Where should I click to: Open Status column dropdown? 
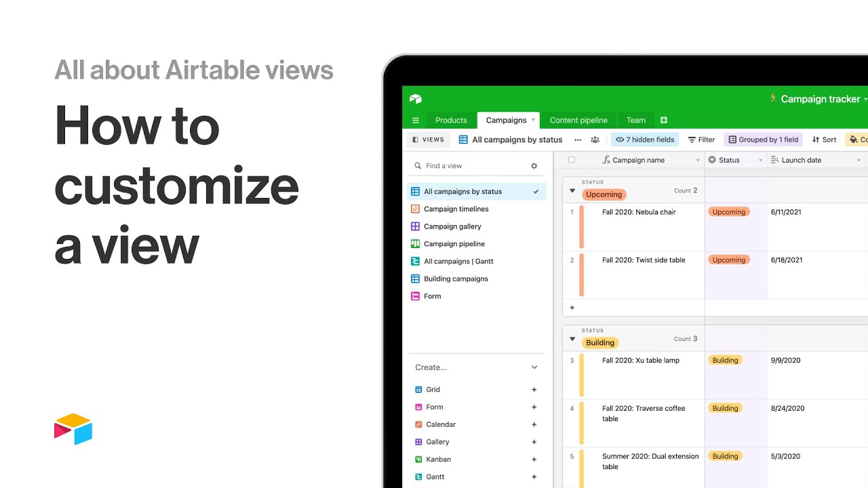point(761,161)
